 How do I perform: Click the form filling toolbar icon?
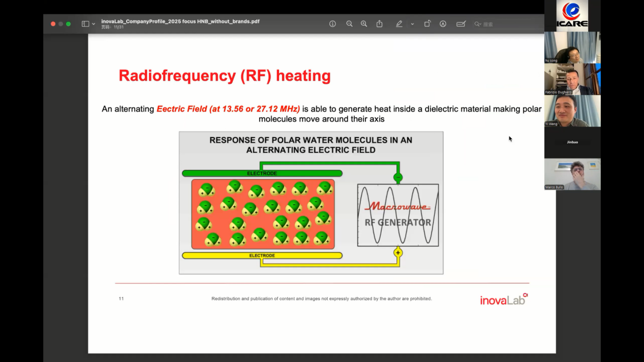[x=461, y=24]
